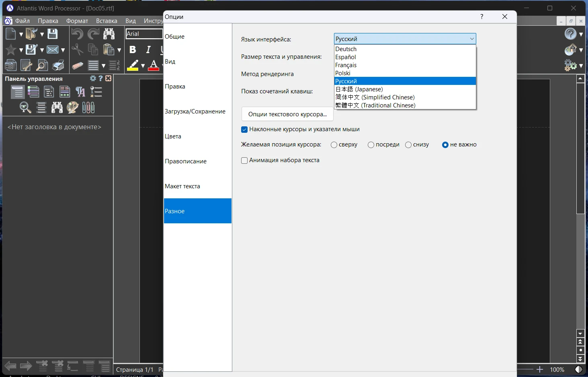Click the scissors Cut icon
This screenshot has width=588, height=377.
(x=77, y=49)
